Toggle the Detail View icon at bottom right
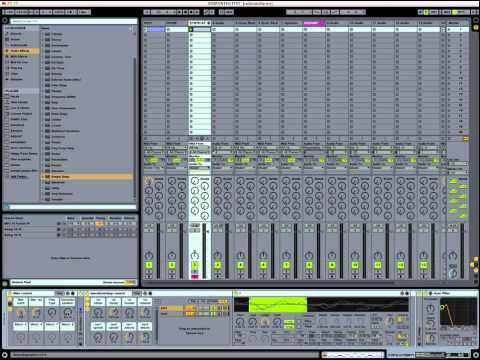Viewport: 480px width, 360px height. [476, 355]
